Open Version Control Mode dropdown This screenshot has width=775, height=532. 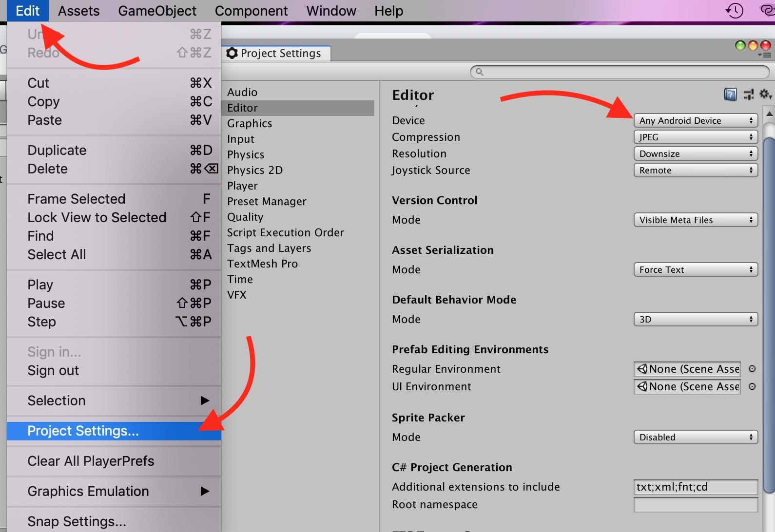[x=695, y=220]
